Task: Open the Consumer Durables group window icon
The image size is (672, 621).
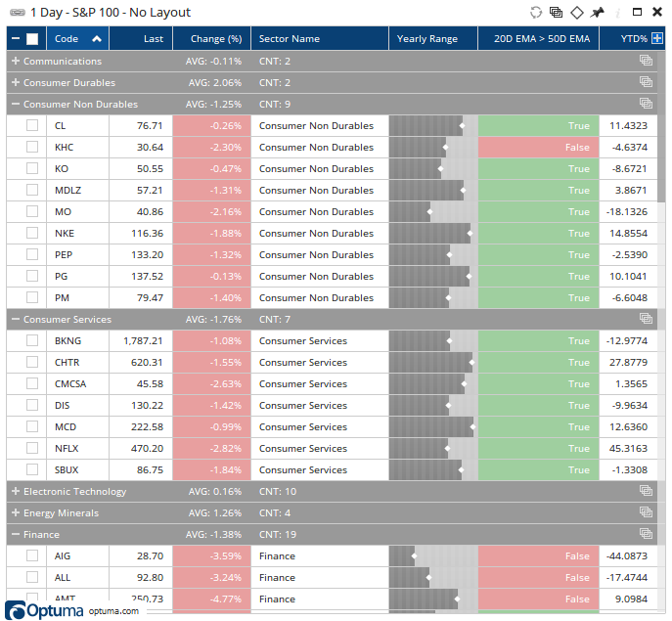Action: (646, 82)
